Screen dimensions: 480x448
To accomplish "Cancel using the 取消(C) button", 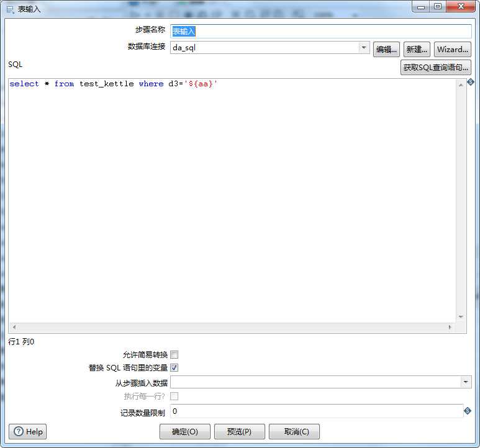I will (294, 431).
